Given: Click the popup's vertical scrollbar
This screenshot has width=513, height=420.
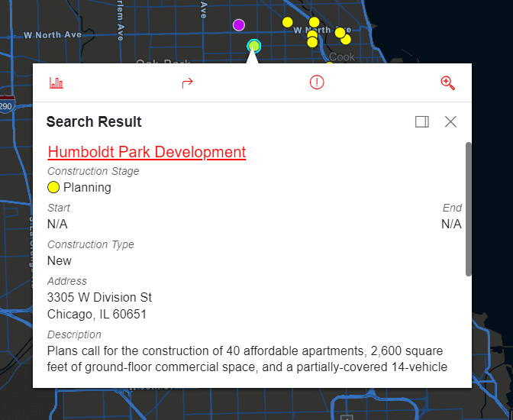Looking at the screenshot, I should pyautogui.click(x=468, y=208).
